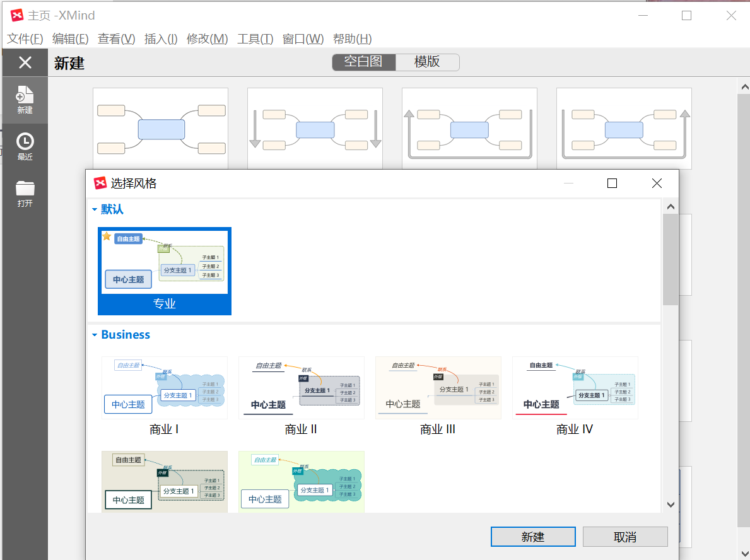The width and height of the screenshot is (750, 560).
Task: Choose the map template with up-arrow on right
Action: (624, 128)
